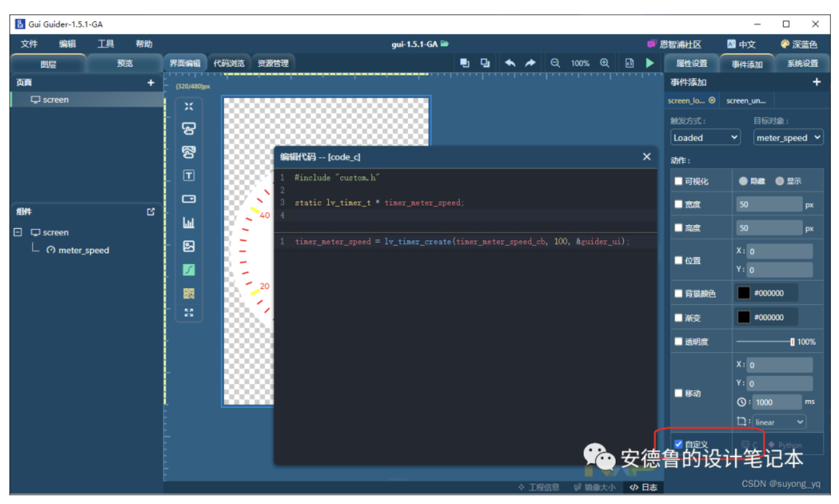This screenshot has height=504, width=839.
Task: Enable the 移动 action checkbox
Action: [x=678, y=393]
